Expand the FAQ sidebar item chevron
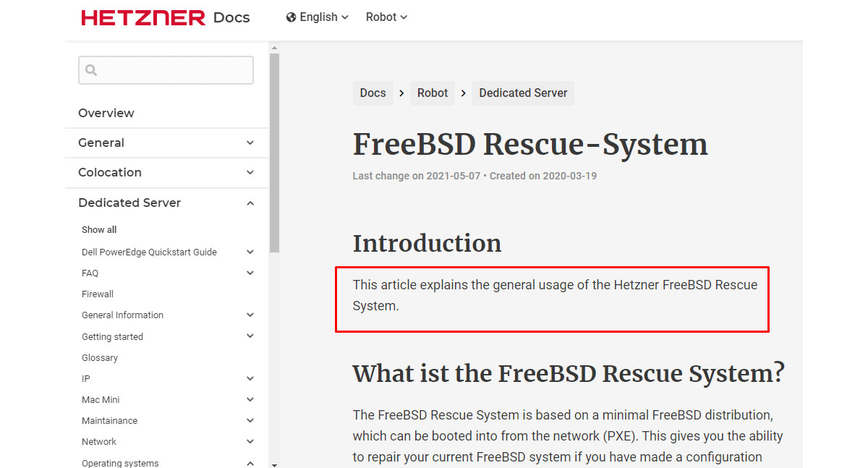This screenshot has width=868, height=468. tap(250, 273)
